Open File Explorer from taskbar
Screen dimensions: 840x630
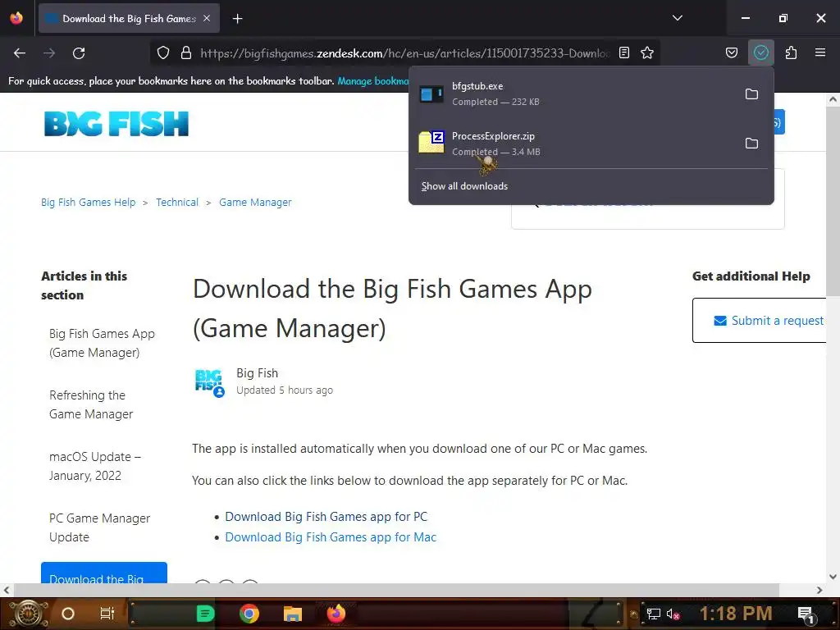click(293, 614)
